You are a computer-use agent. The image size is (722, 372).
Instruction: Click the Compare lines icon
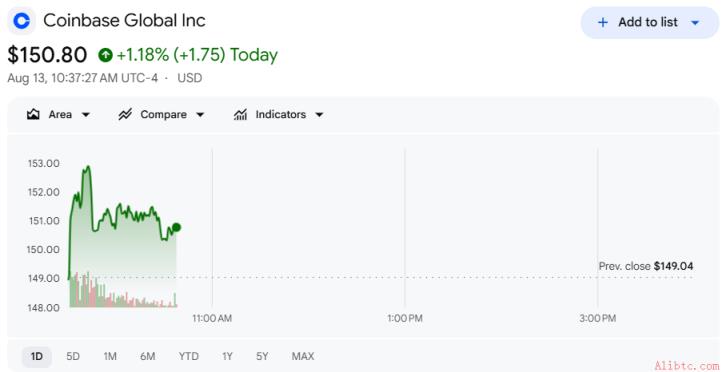125,114
